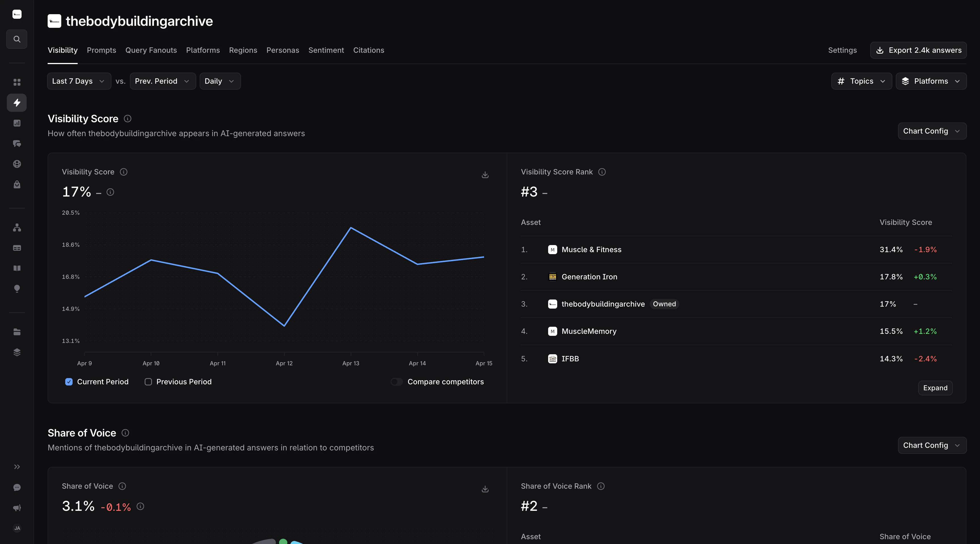The width and height of the screenshot is (980, 544).
Task: Expand the Visibility Score Rank table
Action: (935, 388)
